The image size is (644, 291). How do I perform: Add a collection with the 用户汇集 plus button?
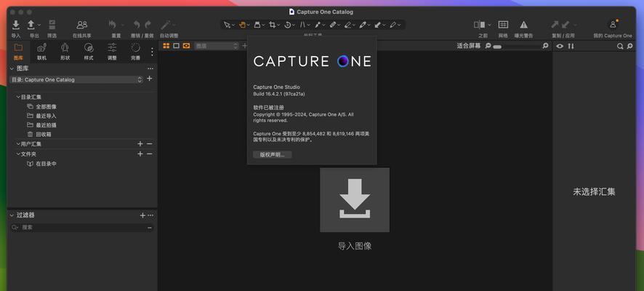tap(140, 144)
